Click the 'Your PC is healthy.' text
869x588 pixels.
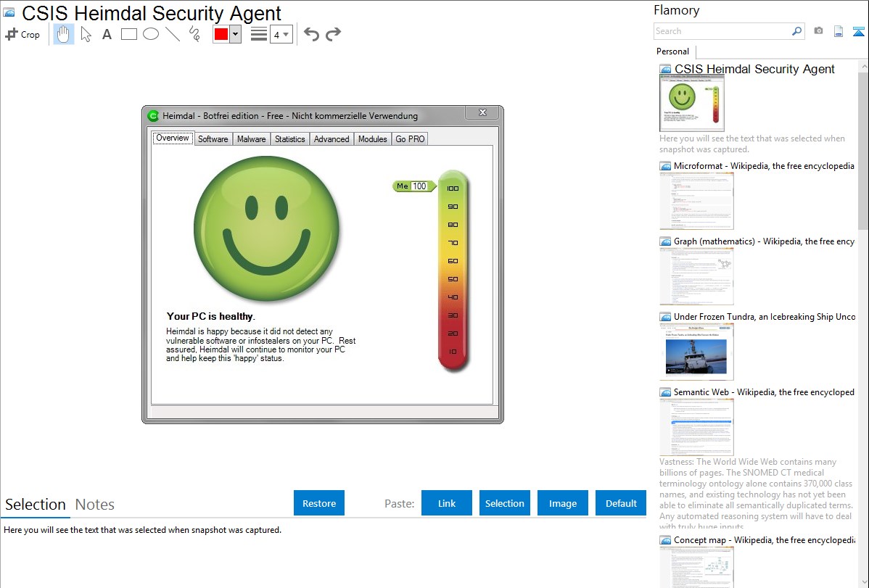pyautogui.click(x=210, y=316)
